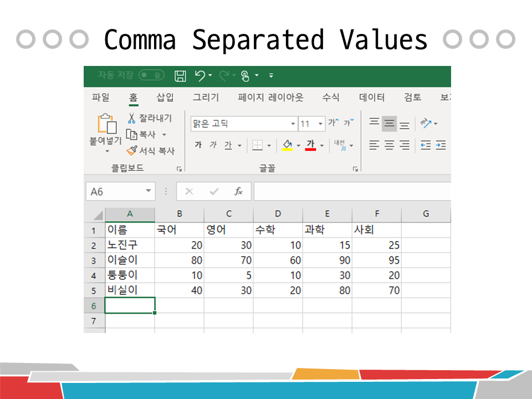Click 서식 복사 paintbrush button

point(151,151)
